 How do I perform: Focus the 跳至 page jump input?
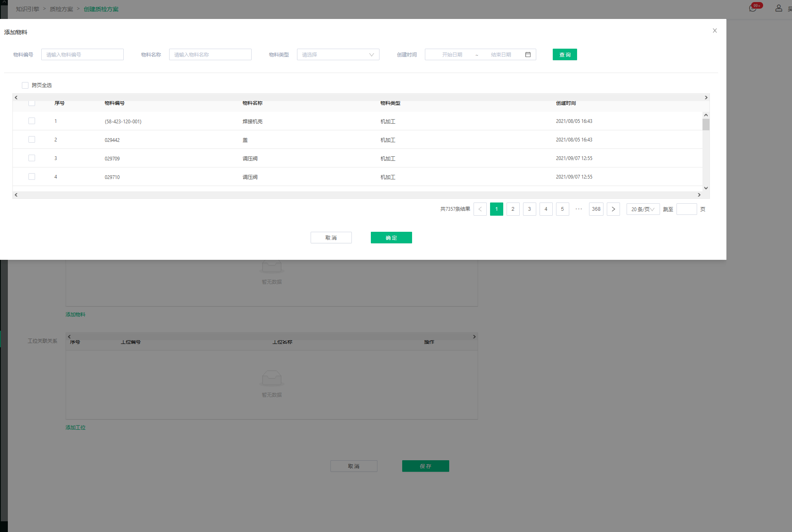[687, 209]
